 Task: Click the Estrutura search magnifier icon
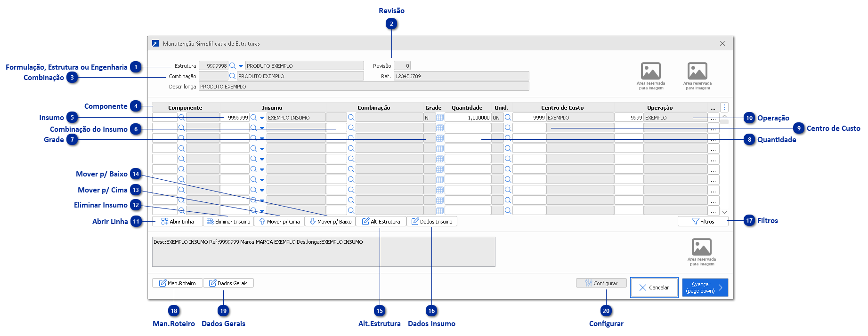(x=232, y=66)
